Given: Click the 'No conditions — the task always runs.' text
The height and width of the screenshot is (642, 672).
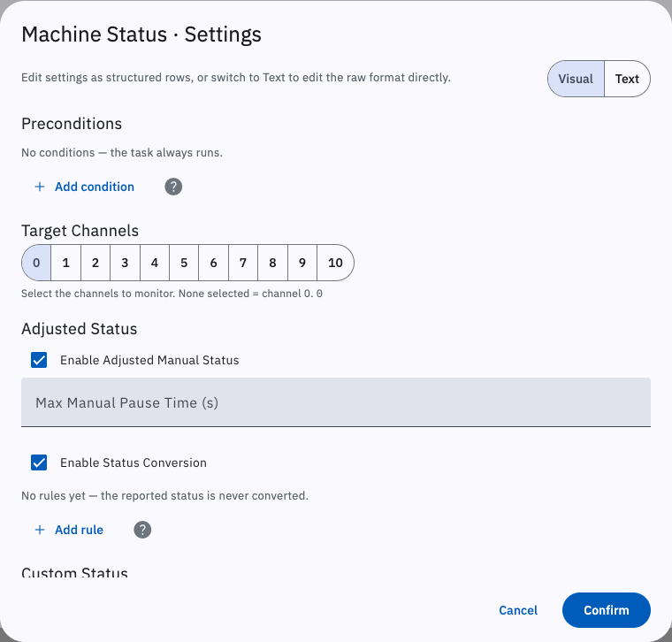Looking at the screenshot, I should pyautogui.click(x=122, y=153).
